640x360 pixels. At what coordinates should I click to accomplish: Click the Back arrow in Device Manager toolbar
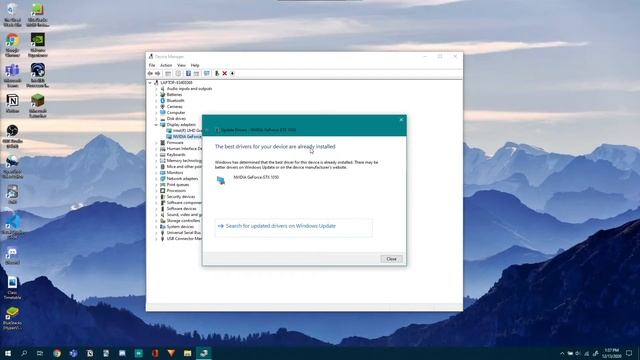tap(150, 73)
